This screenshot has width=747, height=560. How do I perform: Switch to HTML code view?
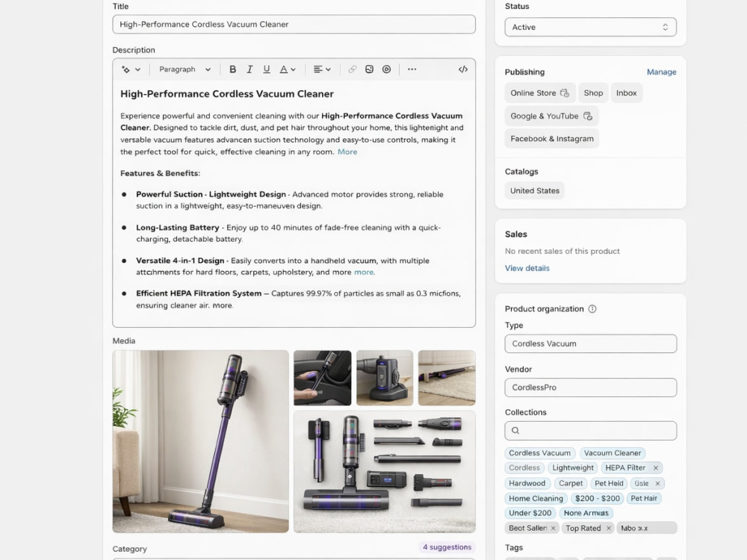pyautogui.click(x=462, y=69)
